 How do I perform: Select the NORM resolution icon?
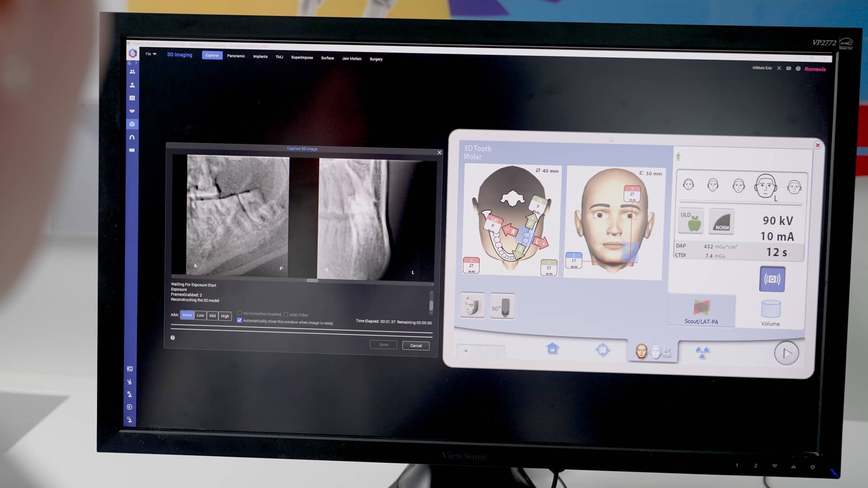722,221
